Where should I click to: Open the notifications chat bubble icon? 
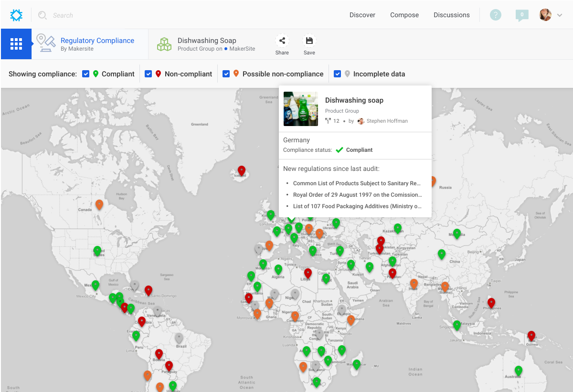click(x=522, y=15)
